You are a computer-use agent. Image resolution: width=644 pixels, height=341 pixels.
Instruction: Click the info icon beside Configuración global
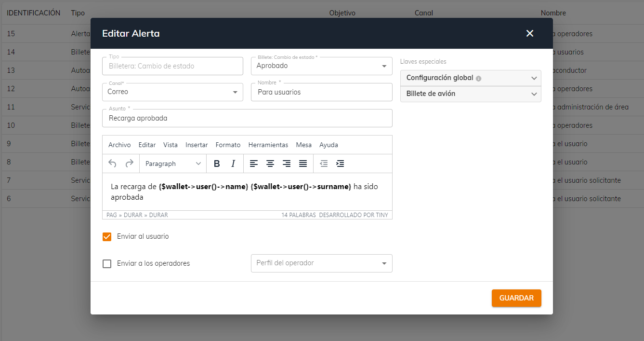(478, 78)
